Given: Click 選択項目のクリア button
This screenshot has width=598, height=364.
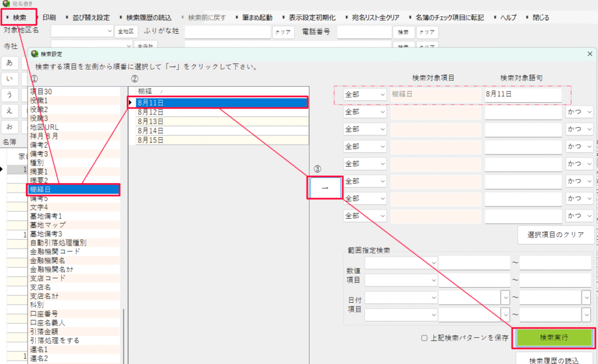Looking at the screenshot, I should 556,235.
